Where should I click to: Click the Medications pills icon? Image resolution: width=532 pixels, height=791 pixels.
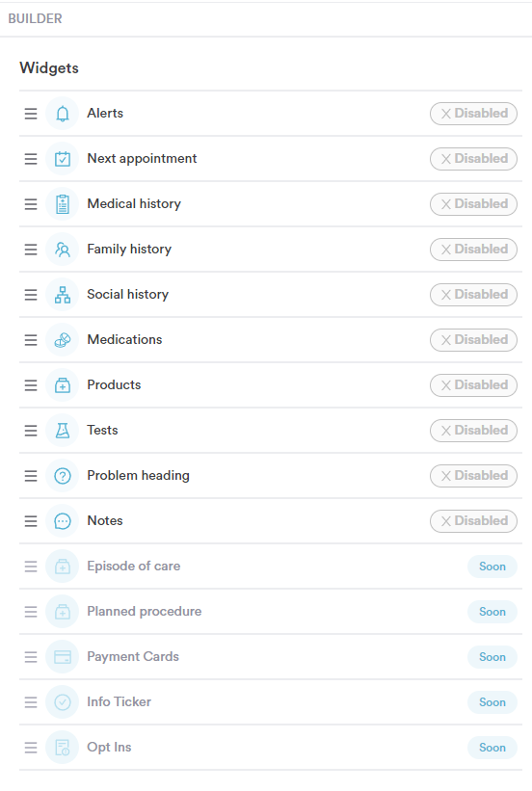(x=62, y=340)
